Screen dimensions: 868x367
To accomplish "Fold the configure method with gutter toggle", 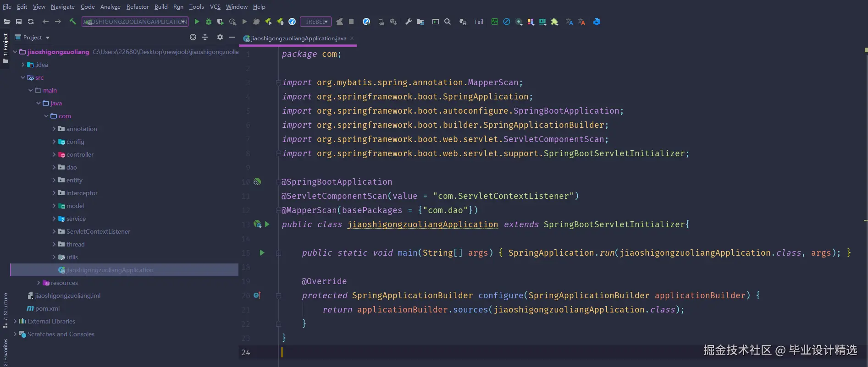I will click(x=278, y=296).
